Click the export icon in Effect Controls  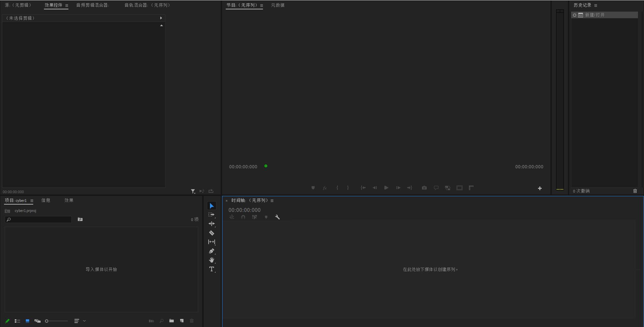tap(211, 191)
